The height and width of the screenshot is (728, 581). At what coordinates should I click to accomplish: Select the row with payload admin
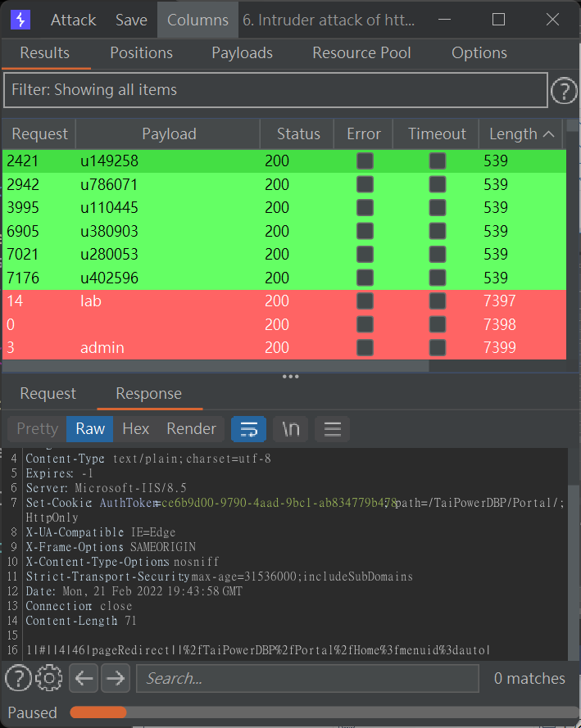(284, 348)
